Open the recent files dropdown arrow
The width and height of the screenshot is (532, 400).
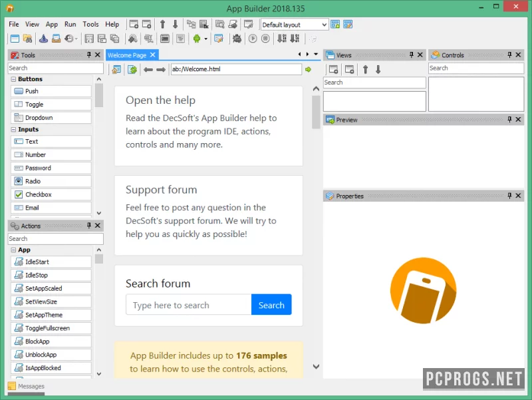(x=76, y=39)
